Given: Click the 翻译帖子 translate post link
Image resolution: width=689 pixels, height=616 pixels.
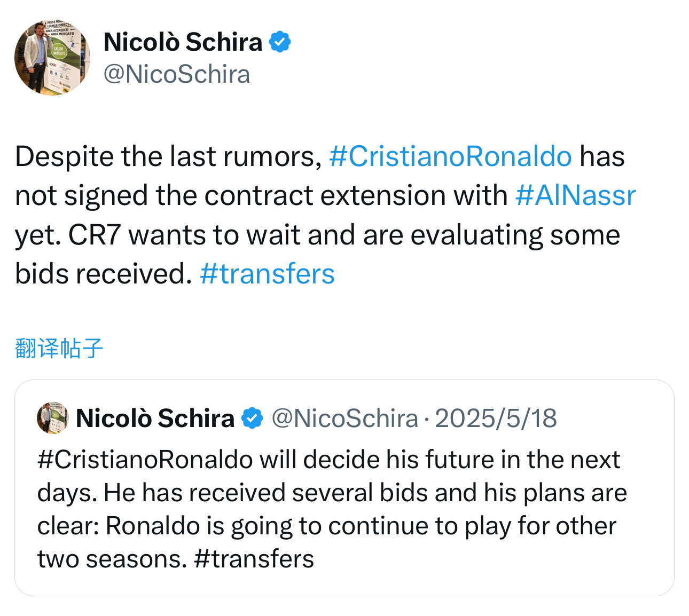Looking at the screenshot, I should tap(59, 348).
